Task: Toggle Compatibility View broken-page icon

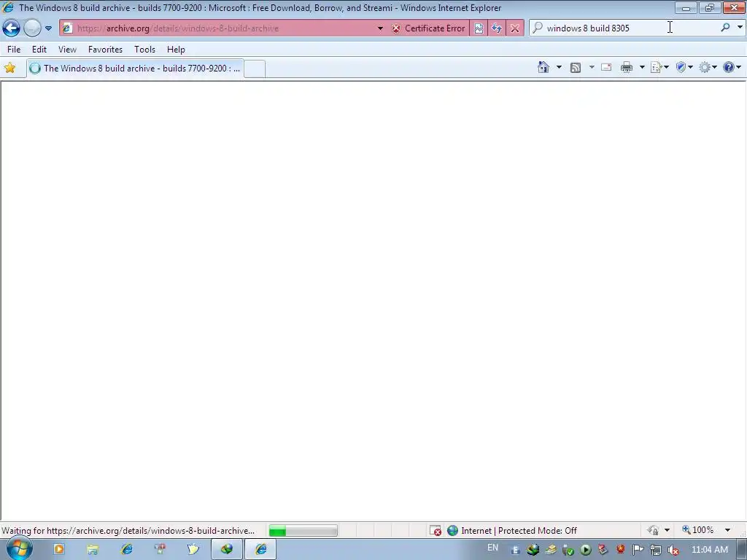Action: point(479,28)
